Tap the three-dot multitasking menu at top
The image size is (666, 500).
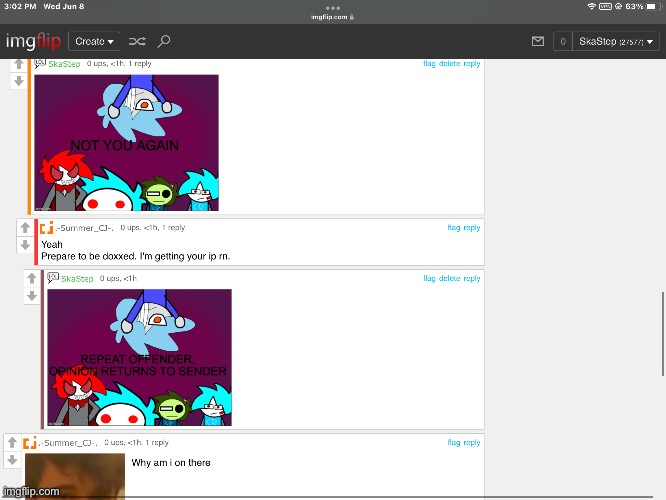coord(333,8)
